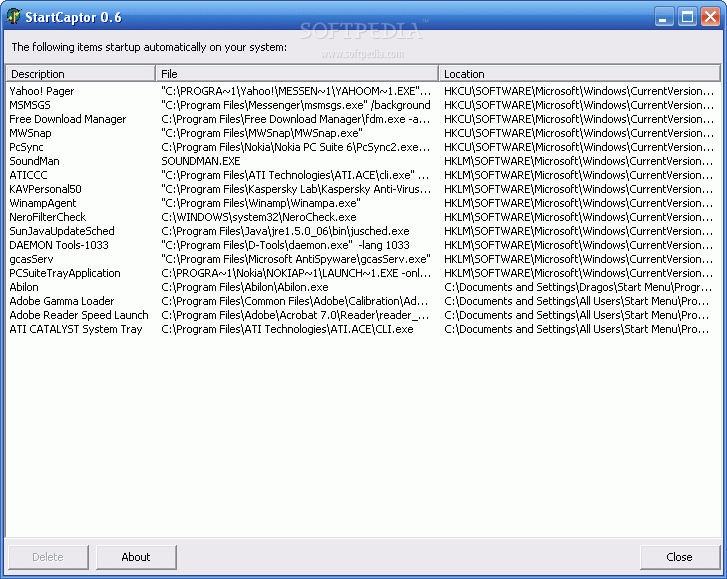The height and width of the screenshot is (579, 727).
Task: Click the SOUNDMAN.EXE file cell
Action: (201, 161)
